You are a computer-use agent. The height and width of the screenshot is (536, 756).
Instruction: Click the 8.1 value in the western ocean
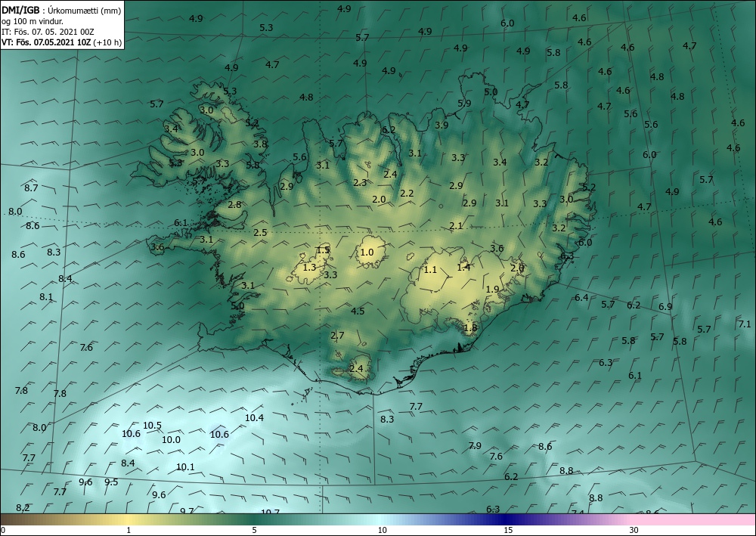click(46, 297)
